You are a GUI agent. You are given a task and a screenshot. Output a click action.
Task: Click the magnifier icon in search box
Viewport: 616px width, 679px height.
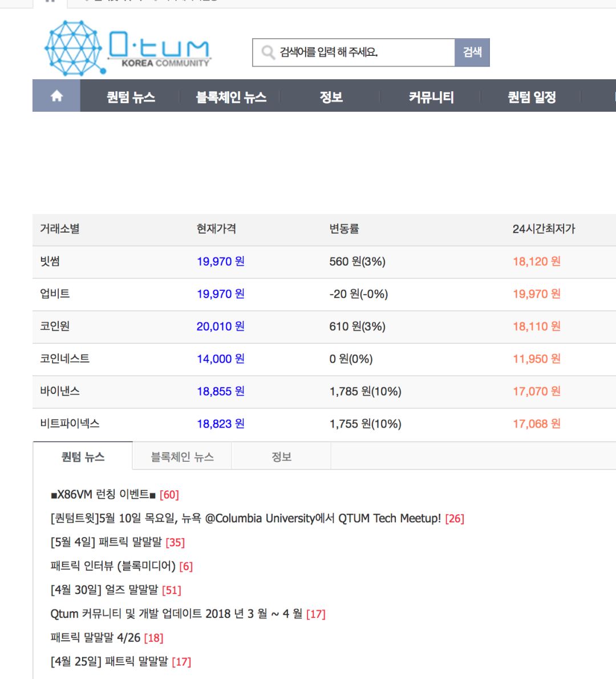(268, 52)
